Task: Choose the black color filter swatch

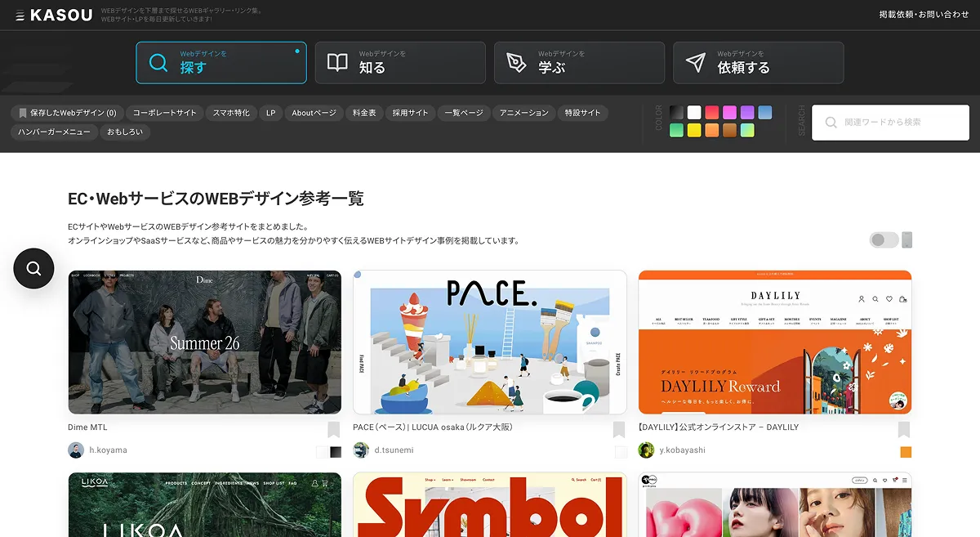Action: pyautogui.click(x=676, y=113)
